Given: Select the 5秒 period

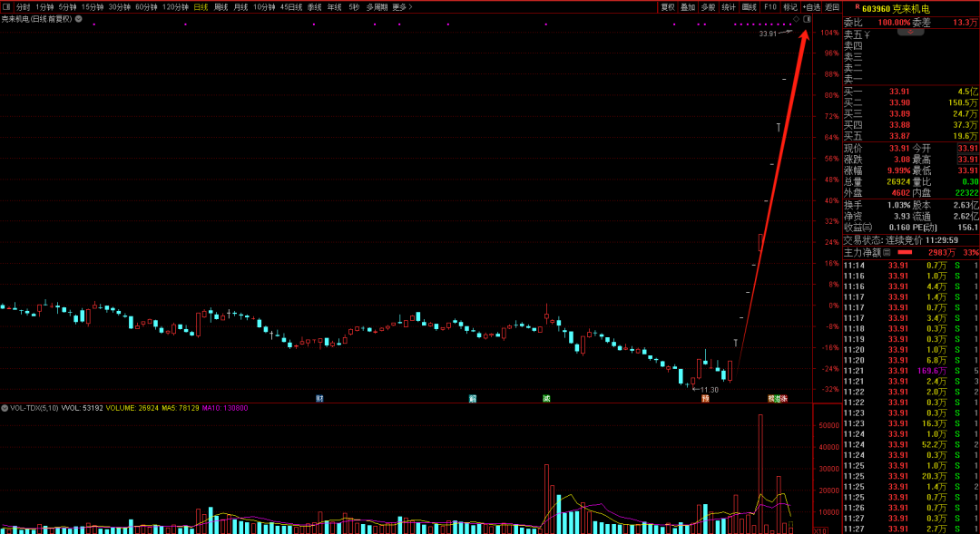Looking at the screenshot, I should [355, 7].
